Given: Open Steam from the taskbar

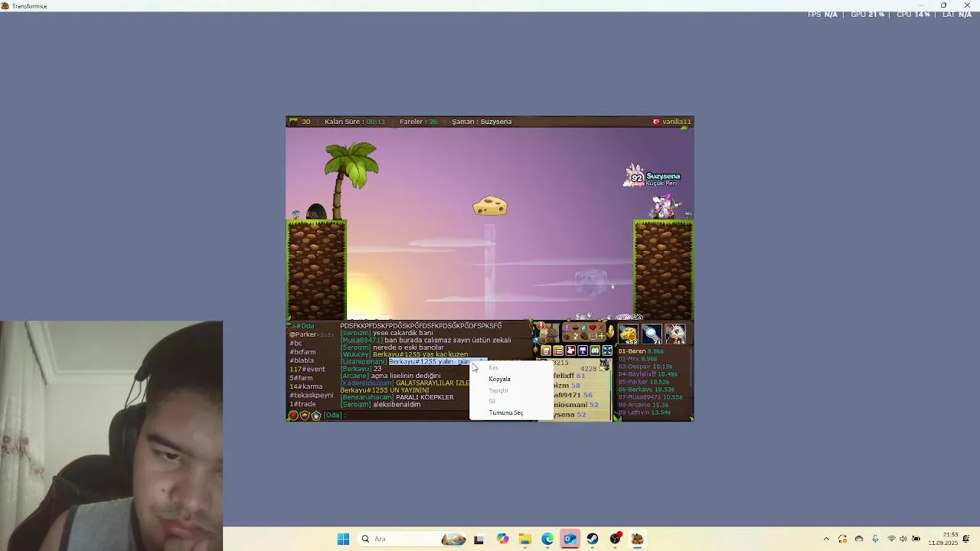Looking at the screenshot, I should 593,539.
